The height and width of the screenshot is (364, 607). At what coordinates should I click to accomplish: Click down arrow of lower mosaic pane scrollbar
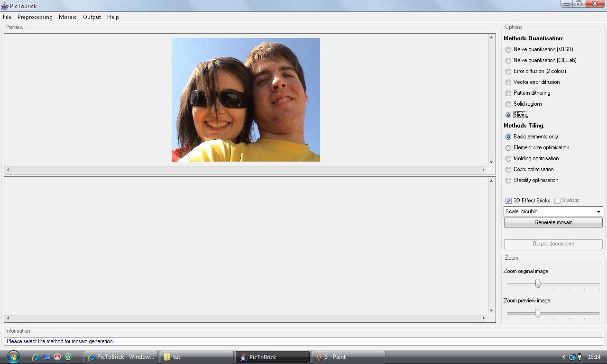pos(491,311)
